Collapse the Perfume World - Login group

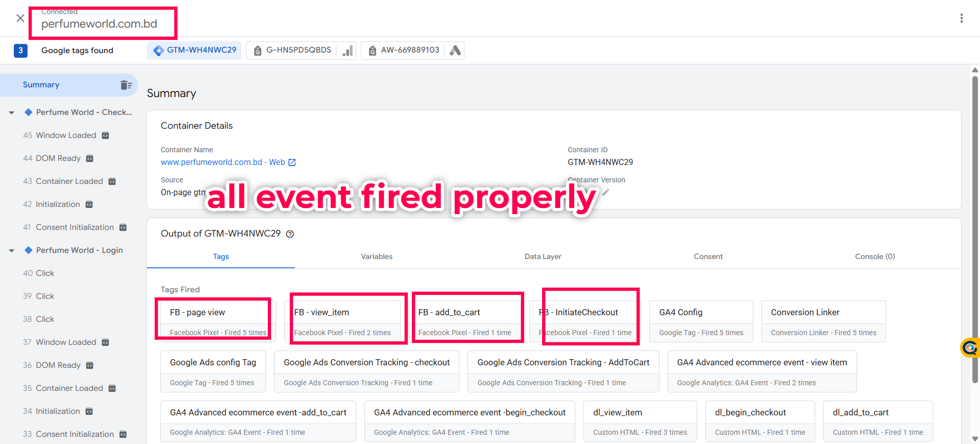(11, 250)
